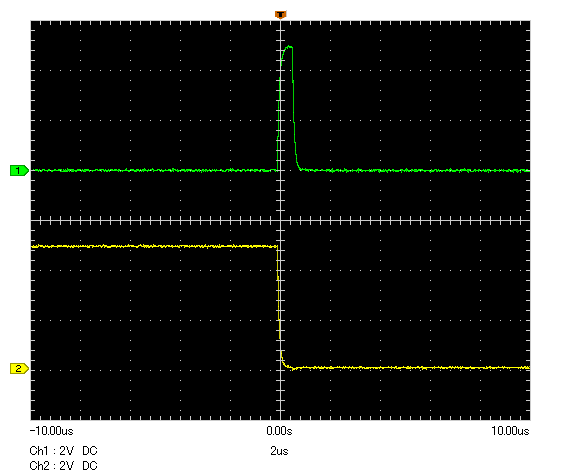Click the yellow trace's high level before trigger
Viewport: 561px width, 476px height.
(x=154, y=246)
